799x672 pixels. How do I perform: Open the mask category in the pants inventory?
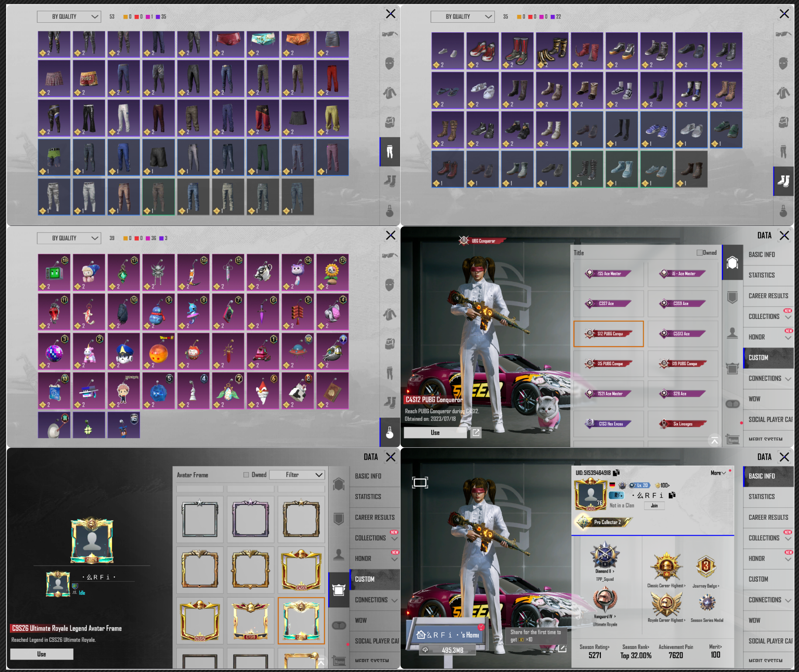(x=390, y=63)
